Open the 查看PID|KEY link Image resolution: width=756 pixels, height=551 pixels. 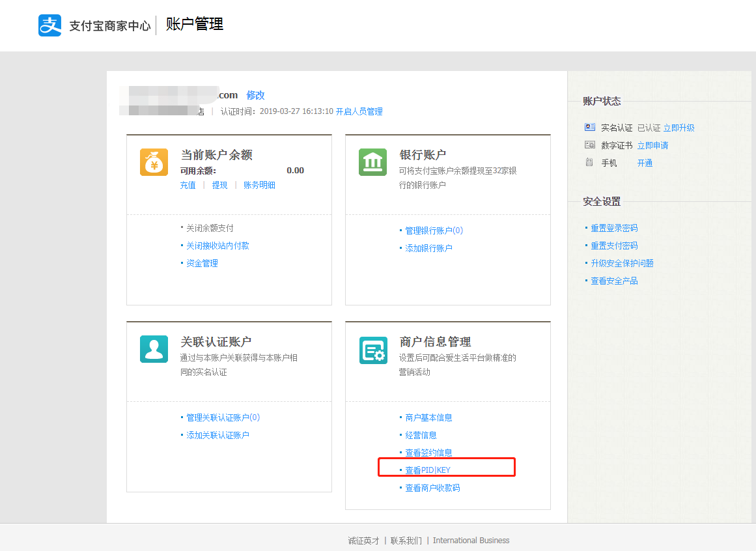click(x=427, y=470)
